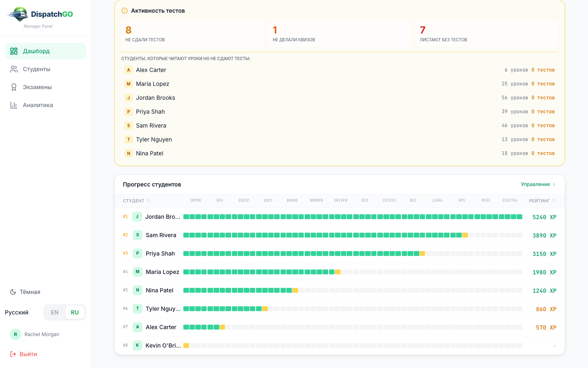Open the Экзамены page
Image resolution: width=588 pixels, height=368 pixels.
tap(45, 87)
